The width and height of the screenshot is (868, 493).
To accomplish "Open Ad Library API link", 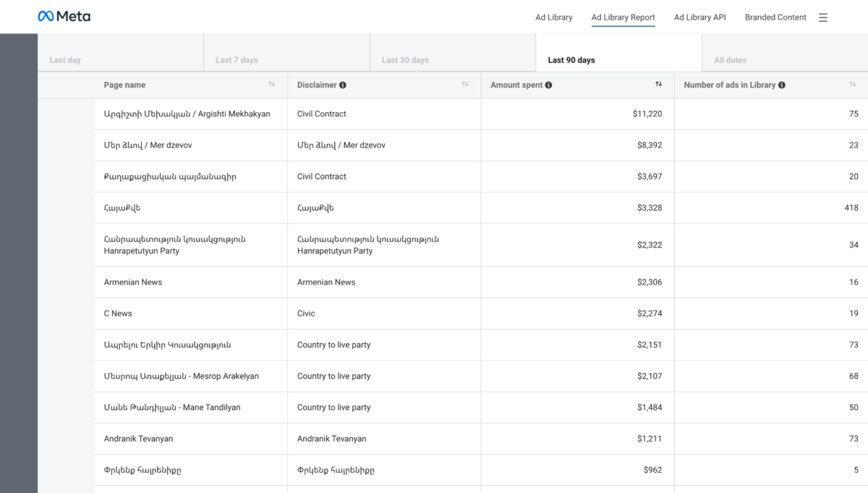I will 699,17.
